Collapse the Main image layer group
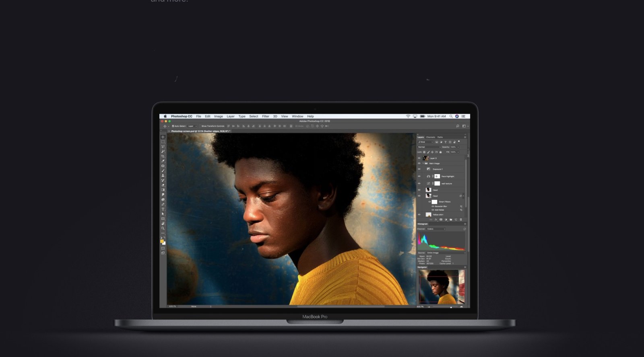644x357 pixels. tap(423, 164)
